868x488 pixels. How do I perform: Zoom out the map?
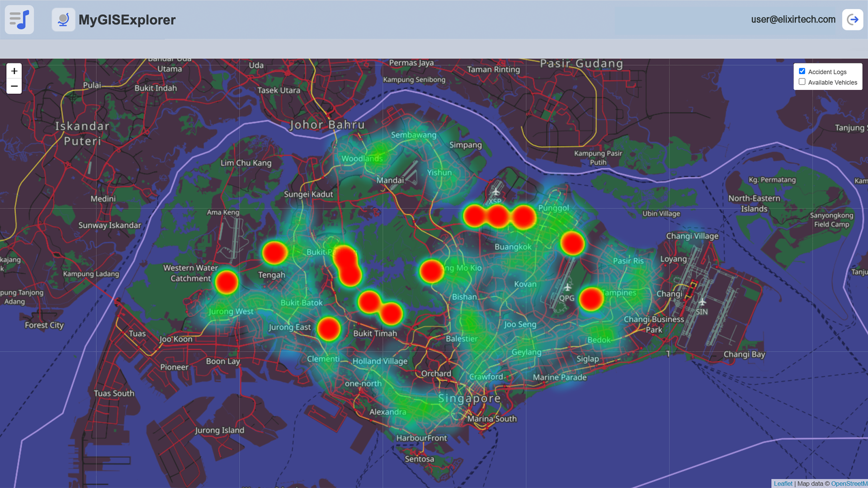(14, 86)
